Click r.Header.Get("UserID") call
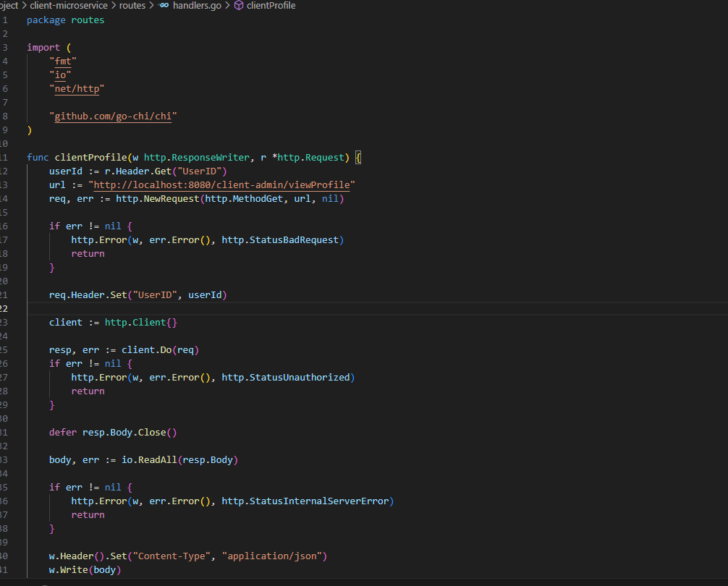The width and height of the screenshot is (728, 586). tap(166, 171)
